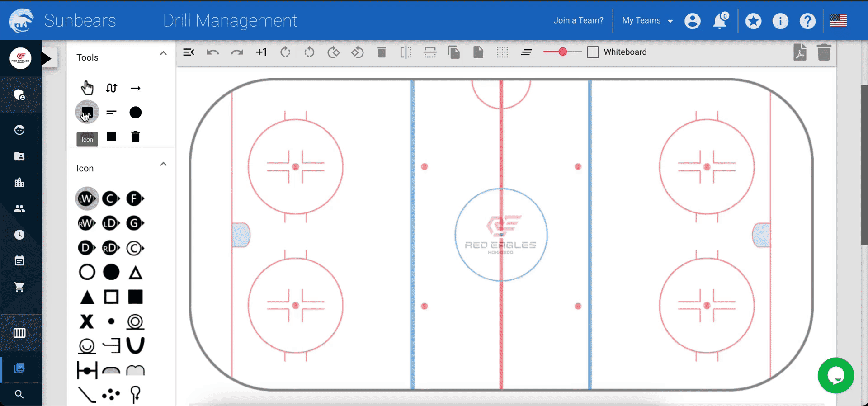Image resolution: width=868 pixels, height=406 pixels.
Task: Enable the Whiteboard checkbox
Action: point(593,52)
